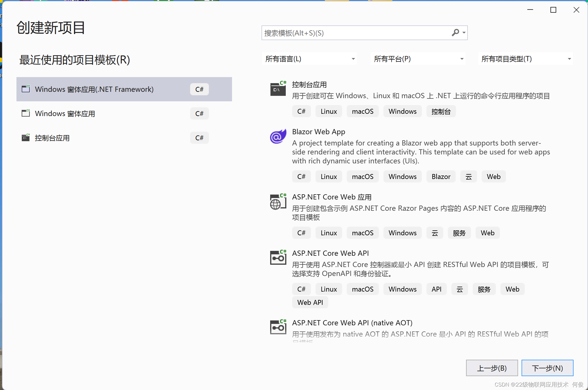Screen dimensions: 588x390
Task: Click the Blazor Web App template icon
Action: click(278, 136)
